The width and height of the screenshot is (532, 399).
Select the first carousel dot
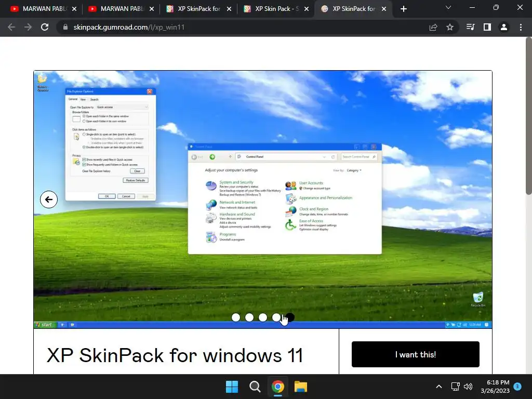(236, 317)
